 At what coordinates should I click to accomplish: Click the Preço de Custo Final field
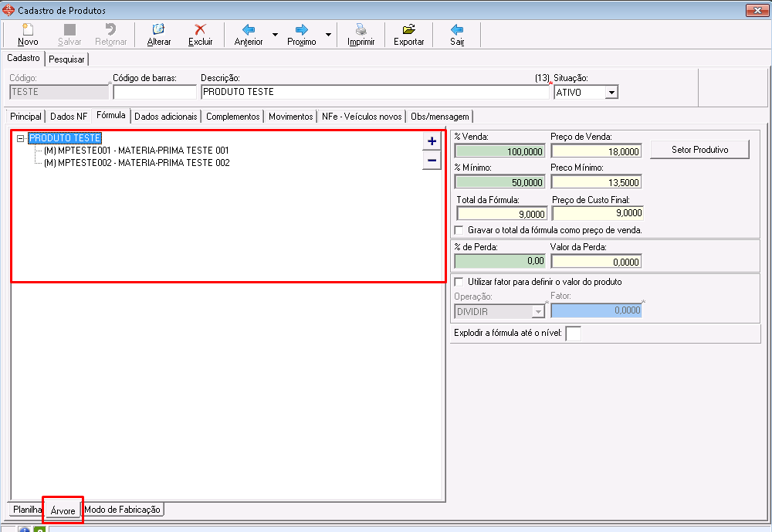598,213
